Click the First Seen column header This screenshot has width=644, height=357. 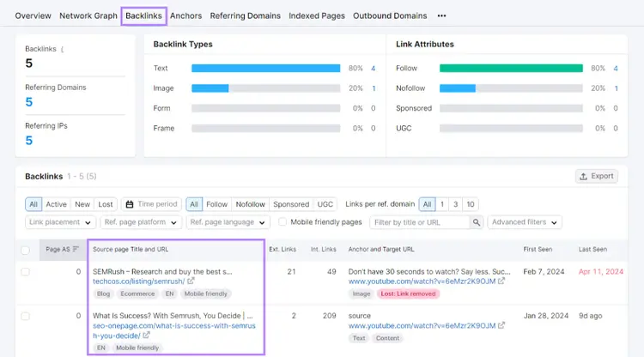coord(538,249)
